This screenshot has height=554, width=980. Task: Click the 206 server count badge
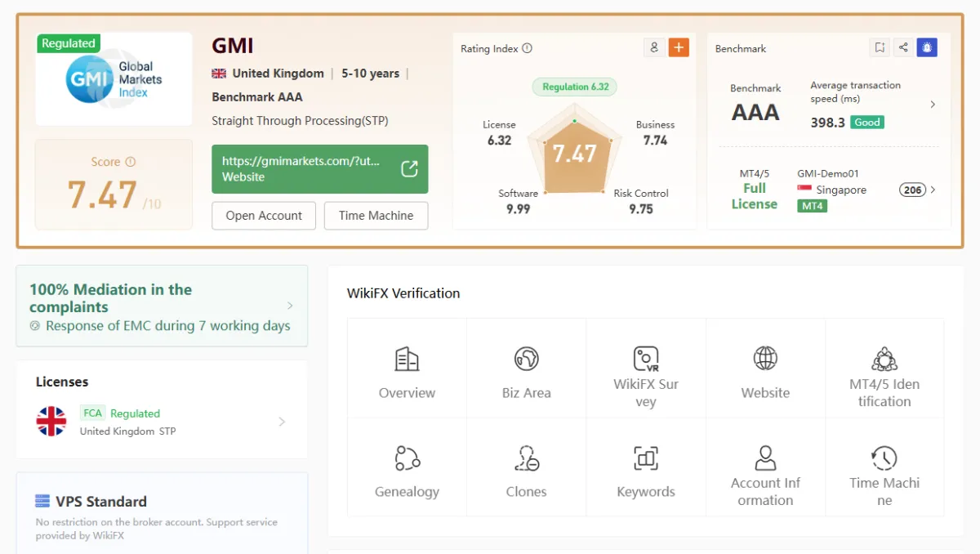(x=912, y=190)
